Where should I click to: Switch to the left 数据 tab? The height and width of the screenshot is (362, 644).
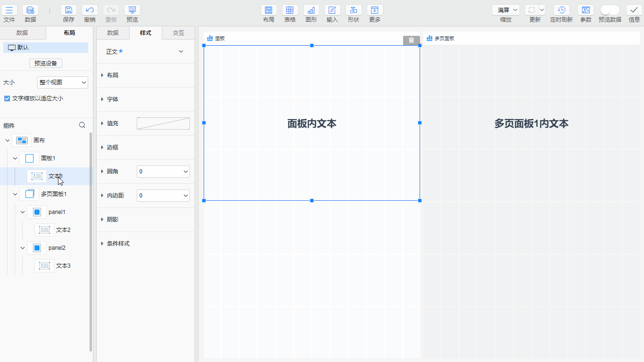coord(22,33)
